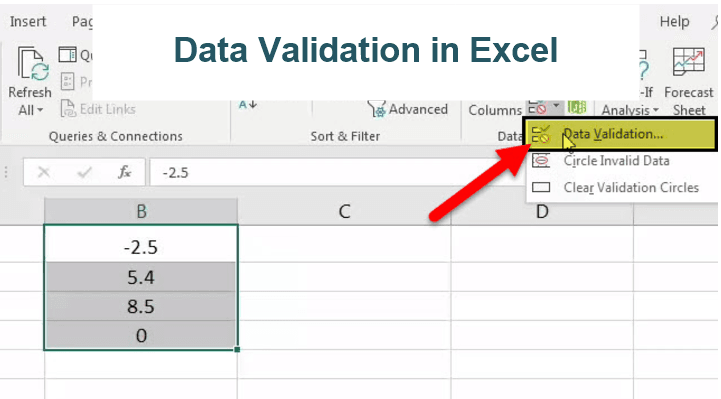Image resolution: width=721 pixels, height=399 pixels.
Task: Click the Advanced filter funnel icon
Action: (377, 109)
